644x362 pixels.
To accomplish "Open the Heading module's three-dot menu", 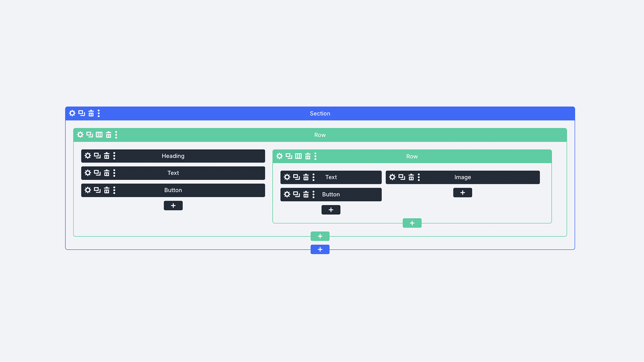I will click(114, 156).
